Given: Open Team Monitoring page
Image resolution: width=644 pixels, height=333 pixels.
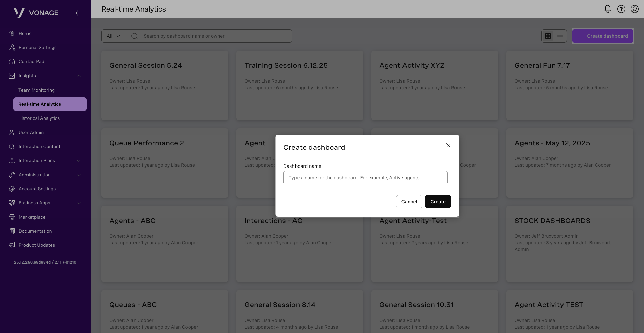Looking at the screenshot, I should coord(37,90).
